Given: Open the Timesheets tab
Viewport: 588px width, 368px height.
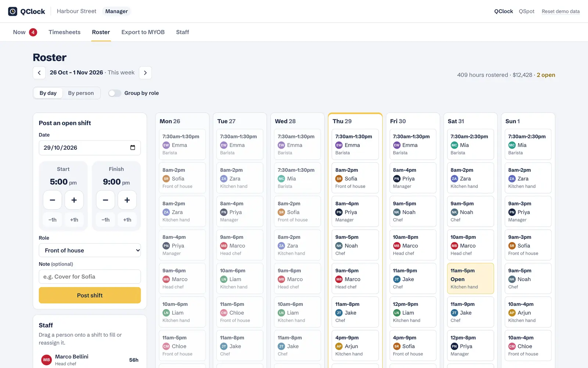Looking at the screenshot, I should point(65,32).
